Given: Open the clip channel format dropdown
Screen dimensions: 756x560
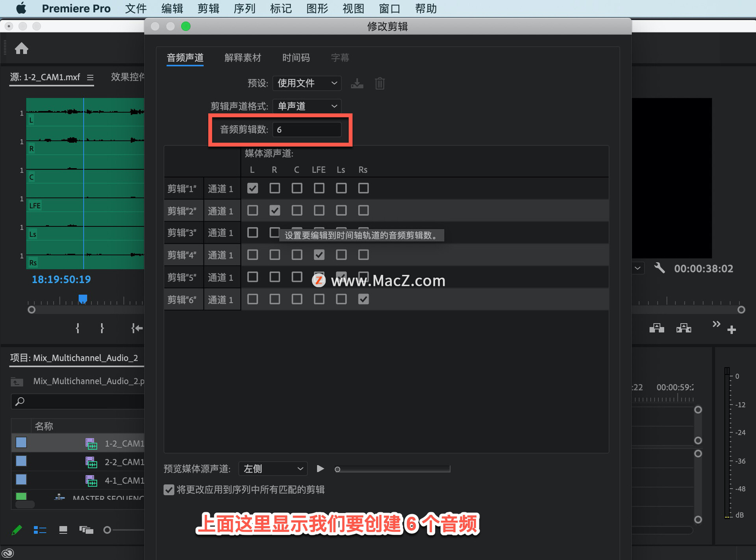Looking at the screenshot, I should point(306,106).
